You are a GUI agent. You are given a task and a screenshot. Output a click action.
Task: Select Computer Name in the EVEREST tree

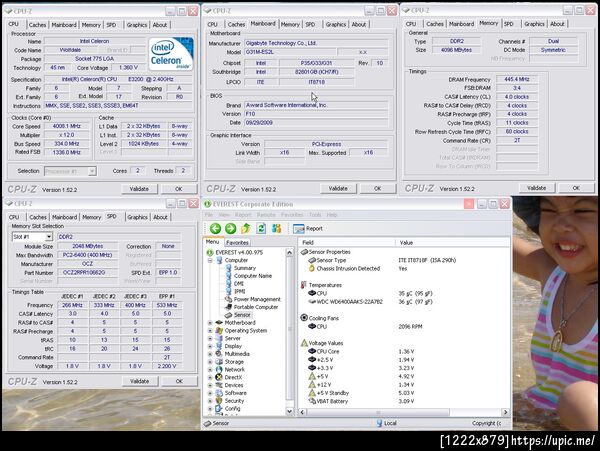click(253, 276)
